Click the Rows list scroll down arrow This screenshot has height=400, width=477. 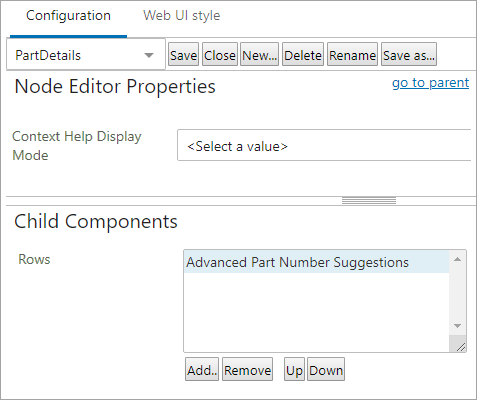(457, 326)
